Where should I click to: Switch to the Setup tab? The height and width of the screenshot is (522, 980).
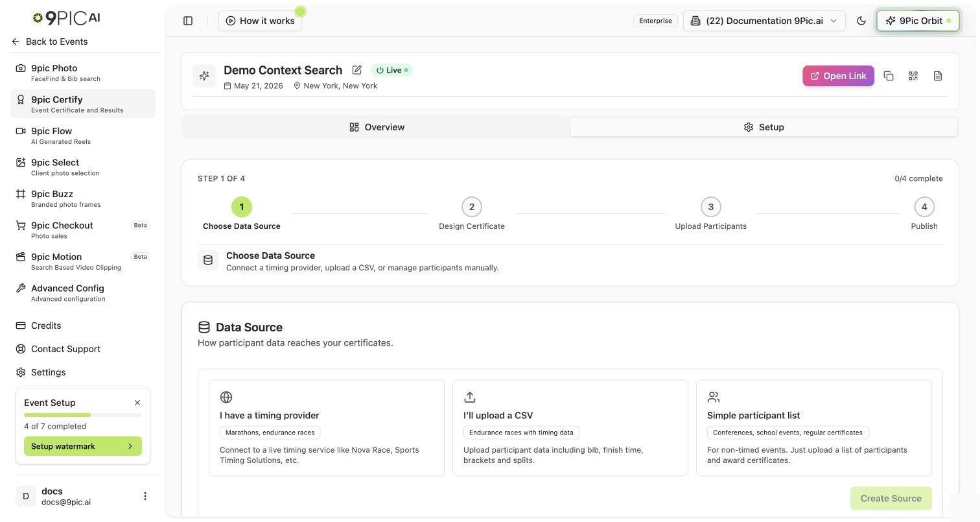pyautogui.click(x=764, y=127)
